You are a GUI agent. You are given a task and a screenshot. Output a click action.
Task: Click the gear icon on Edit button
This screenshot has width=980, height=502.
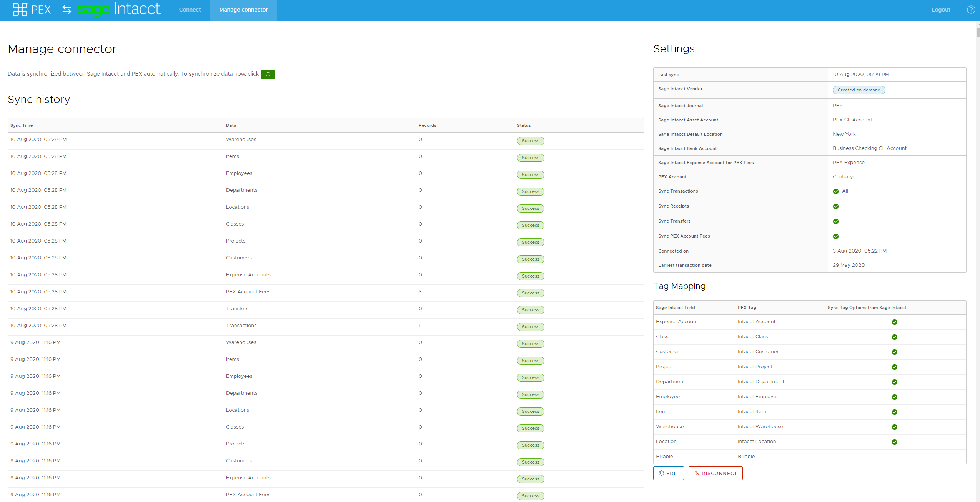661,473
